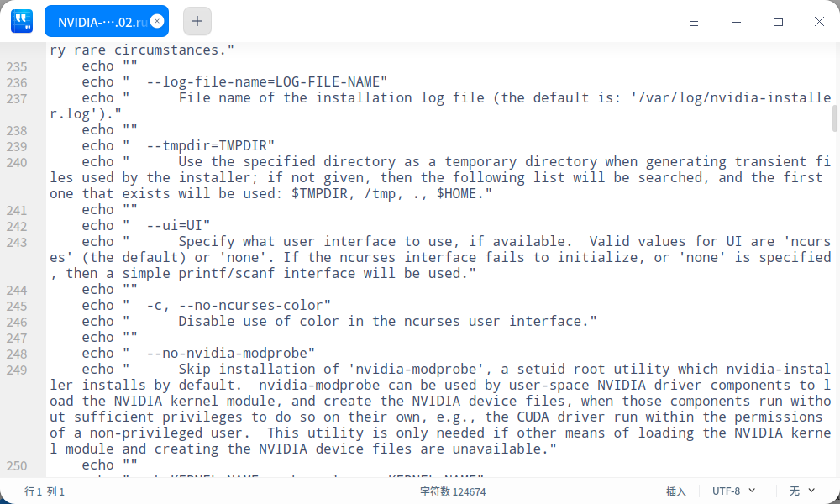The image size is (840, 504).
Task: Close the NVIDIA file tab
Action: [157, 21]
